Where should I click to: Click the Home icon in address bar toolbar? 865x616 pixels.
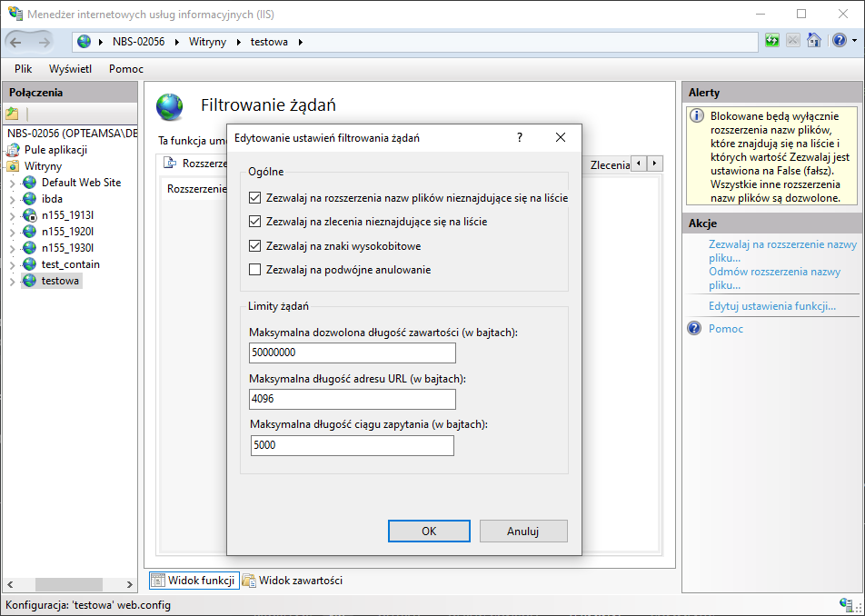[814, 41]
